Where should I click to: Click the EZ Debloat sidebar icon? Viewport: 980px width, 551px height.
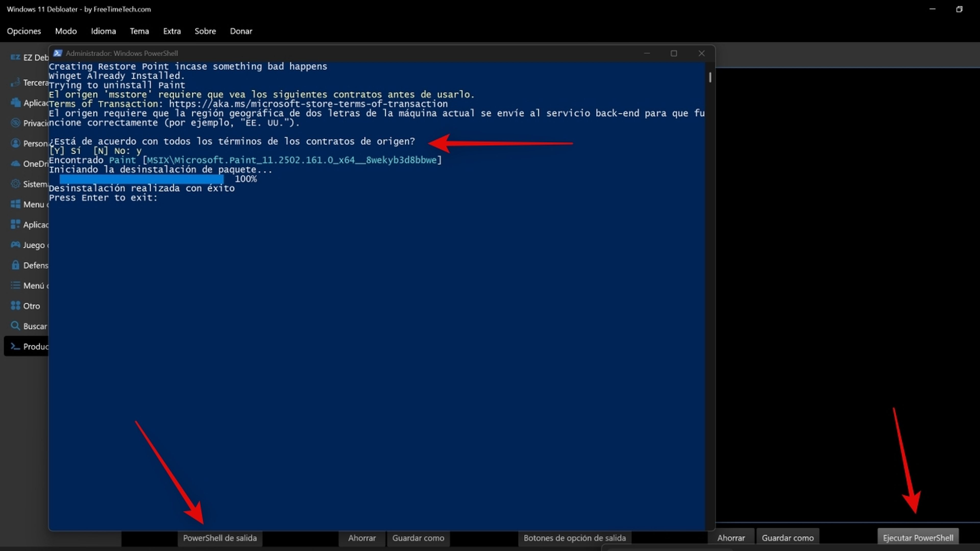point(15,57)
